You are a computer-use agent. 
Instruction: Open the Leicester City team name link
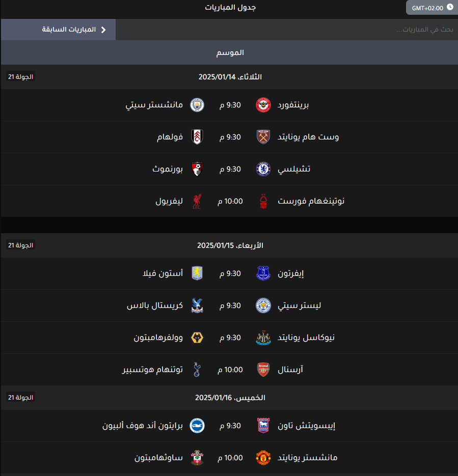point(299,305)
